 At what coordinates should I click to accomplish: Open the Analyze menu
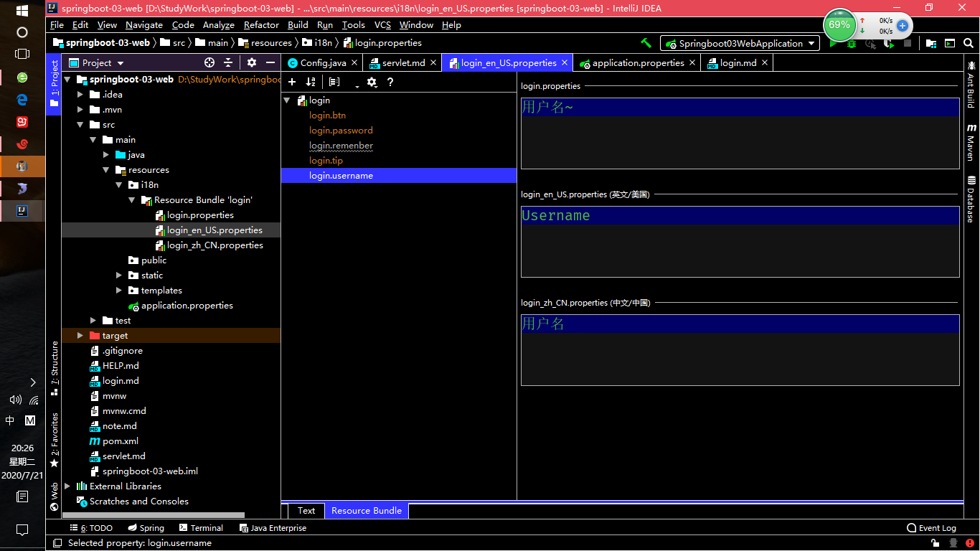[219, 24]
